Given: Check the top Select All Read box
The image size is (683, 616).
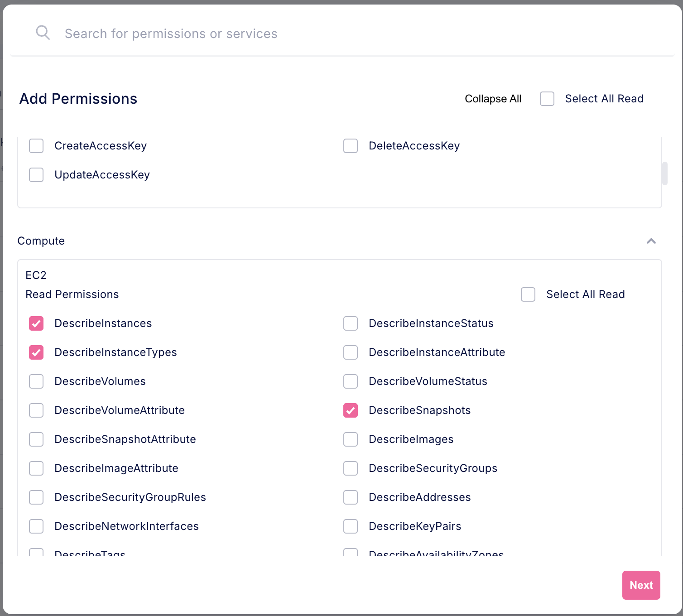Looking at the screenshot, I should pos(547,99).
